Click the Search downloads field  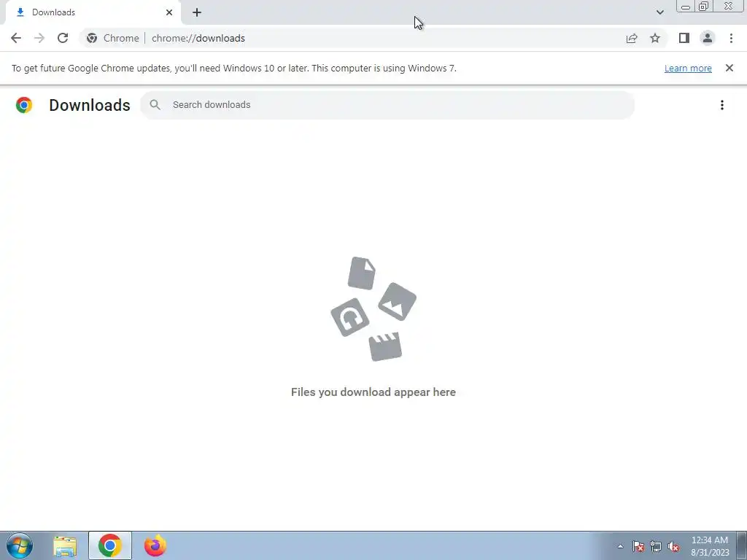(x=387, y=105)
